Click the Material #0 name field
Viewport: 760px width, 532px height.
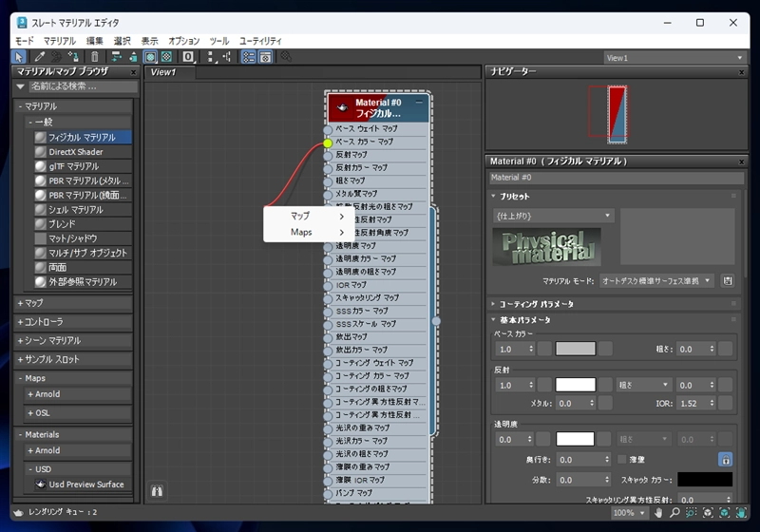(617, 178)
